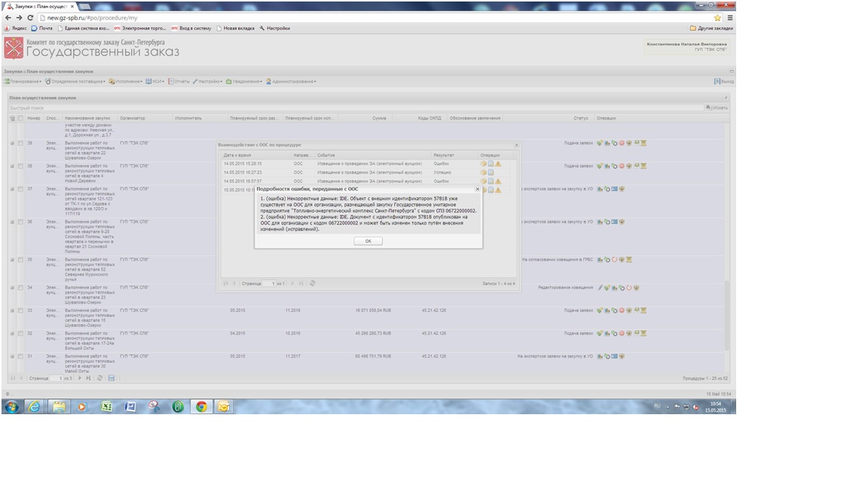Screen dimensions: 868x488
Task: Click the blue list icon in row 31 operations
Action: tap(615, 356)
